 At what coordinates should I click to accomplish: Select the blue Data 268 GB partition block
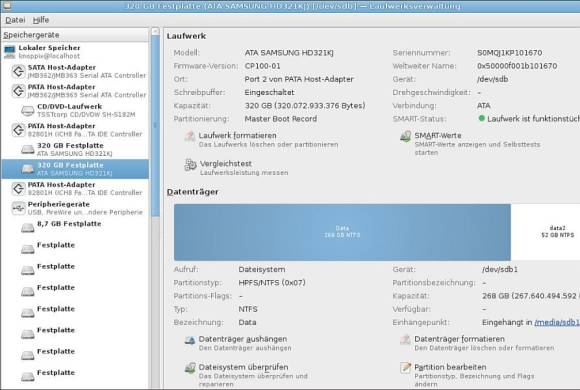342,232
